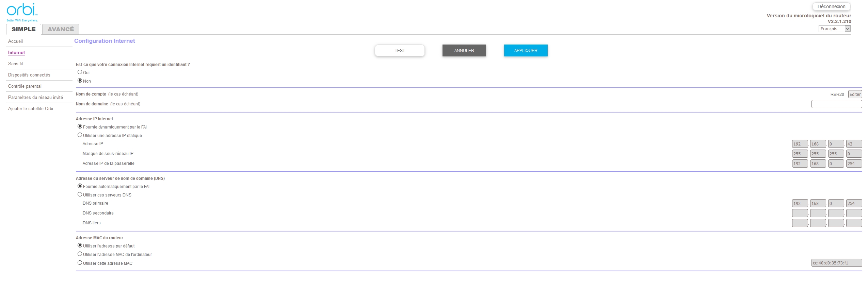Select Utiliser cette adresse MAC option
Viewport: 868px width, 293px height.
click(80, 263)
